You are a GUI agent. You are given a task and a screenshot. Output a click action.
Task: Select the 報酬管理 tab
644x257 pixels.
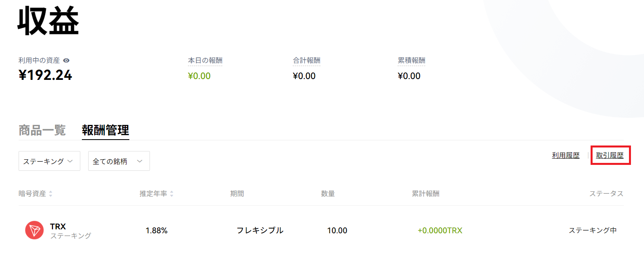[x=106, y=130]
